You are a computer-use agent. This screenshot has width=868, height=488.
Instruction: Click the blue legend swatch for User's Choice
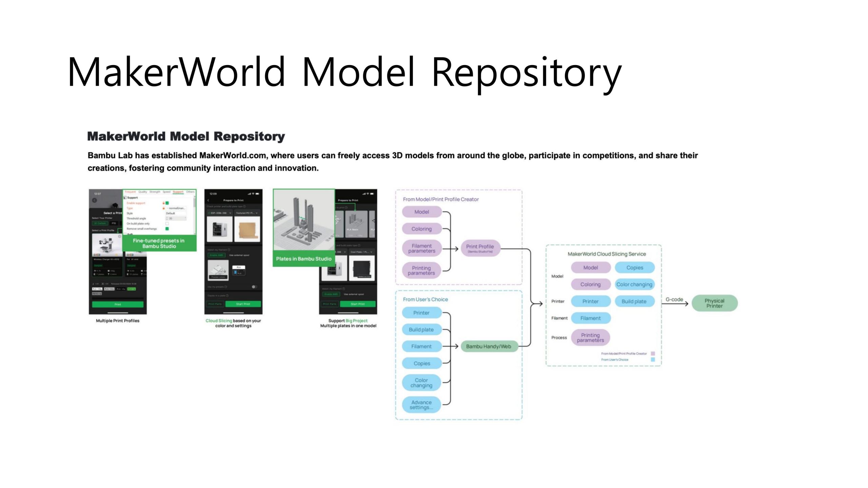click(653, 360)
